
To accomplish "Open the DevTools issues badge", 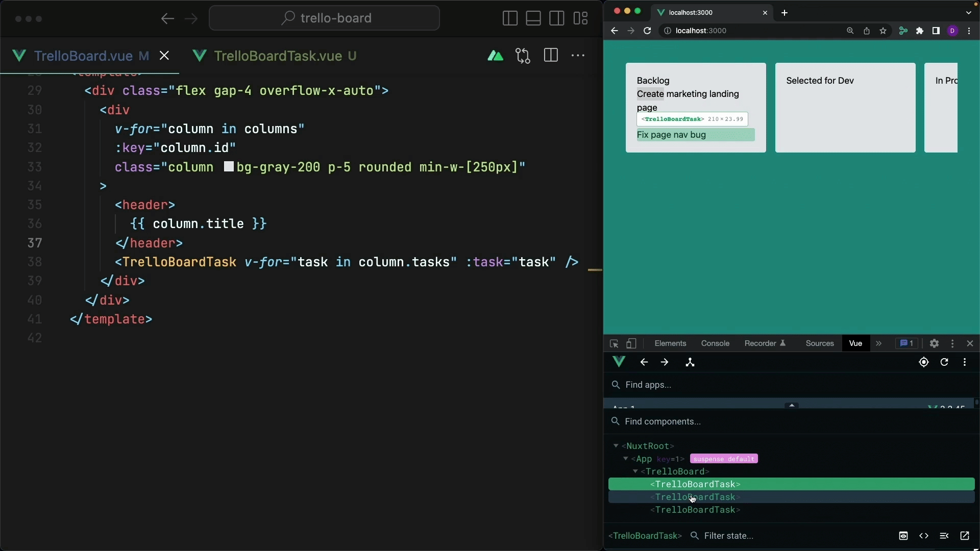I will [906, 344].
